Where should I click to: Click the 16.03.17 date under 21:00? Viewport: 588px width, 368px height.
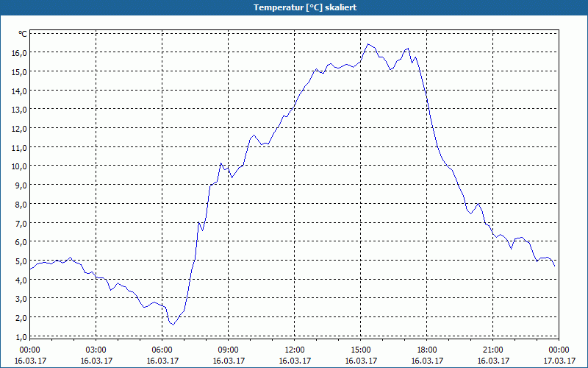pyautogui.click(x=492, y=361)
